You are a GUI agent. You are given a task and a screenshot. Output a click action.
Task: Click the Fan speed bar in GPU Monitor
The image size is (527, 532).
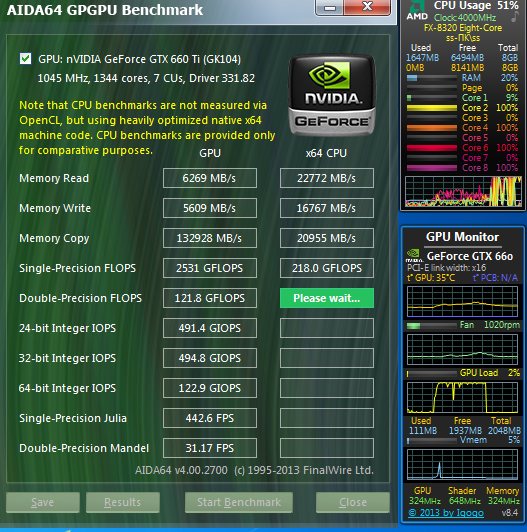click(x=432, y=326)
